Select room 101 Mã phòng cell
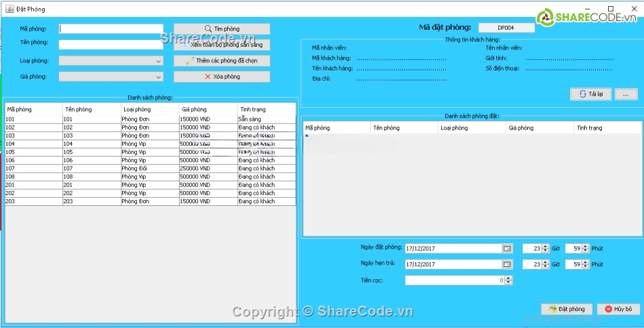Viewport: 644px width, 328px height. tap(34, 119)
